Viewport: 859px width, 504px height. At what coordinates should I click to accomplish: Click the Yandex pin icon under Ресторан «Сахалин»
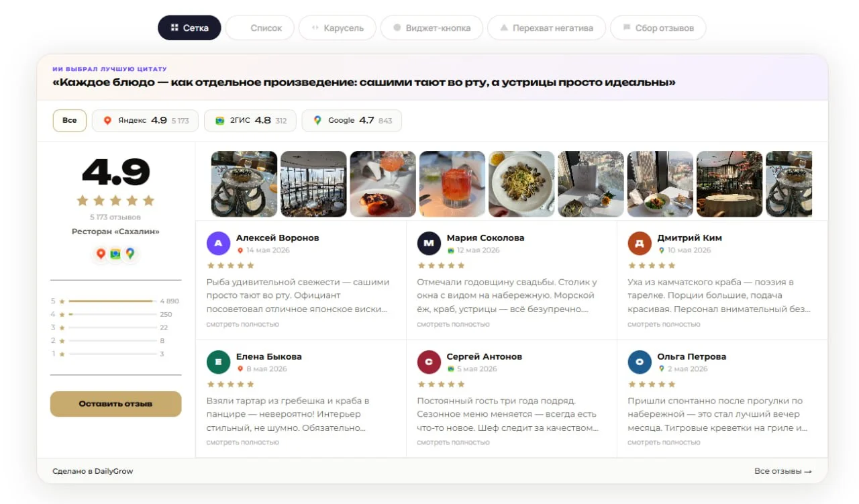coord(101,254)
